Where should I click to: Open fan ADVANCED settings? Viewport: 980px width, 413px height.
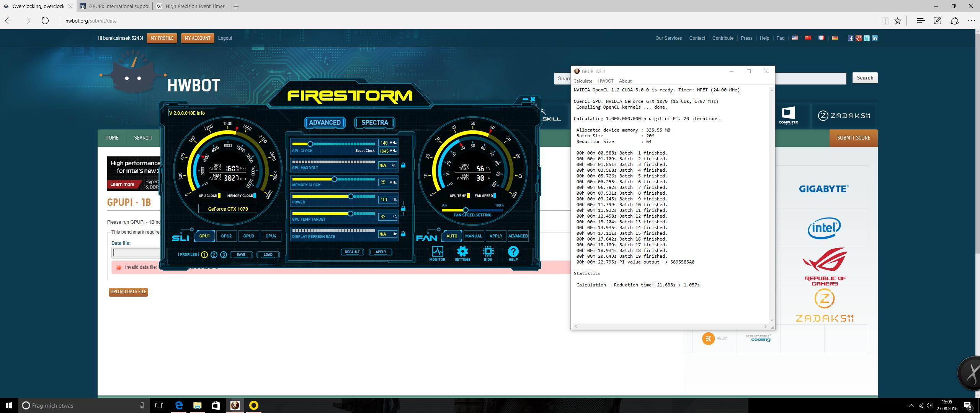518,236
